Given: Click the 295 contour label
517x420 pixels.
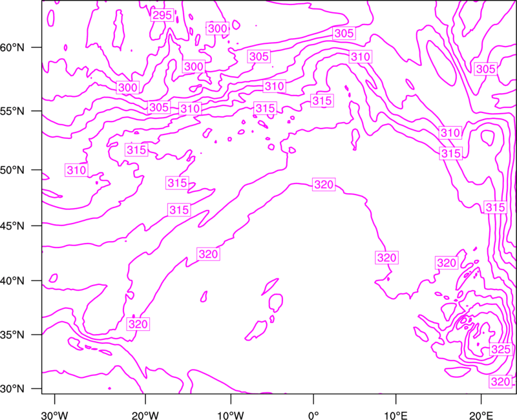Looking at the screenshot, I should coord(162,15).
